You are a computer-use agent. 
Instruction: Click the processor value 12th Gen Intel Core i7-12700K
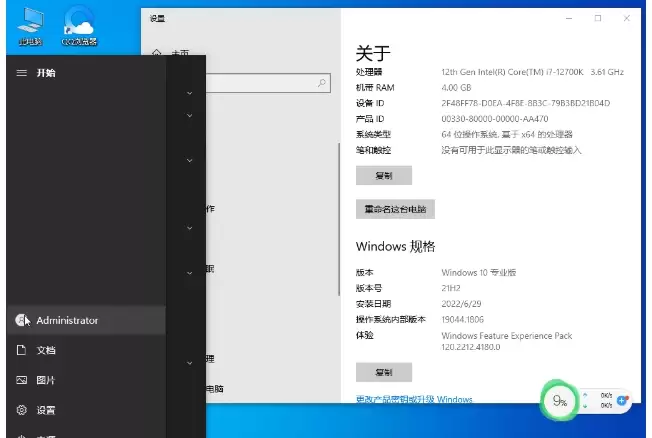(533, 72)
